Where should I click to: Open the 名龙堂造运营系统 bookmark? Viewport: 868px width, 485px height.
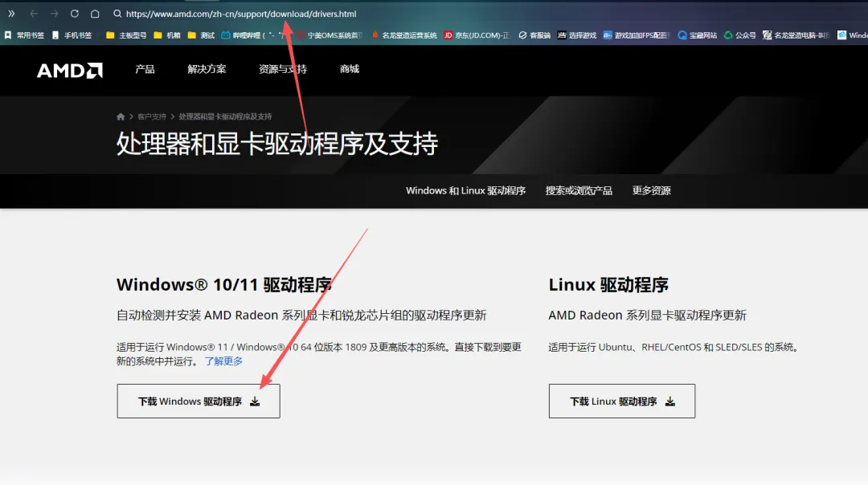[404, 35]
